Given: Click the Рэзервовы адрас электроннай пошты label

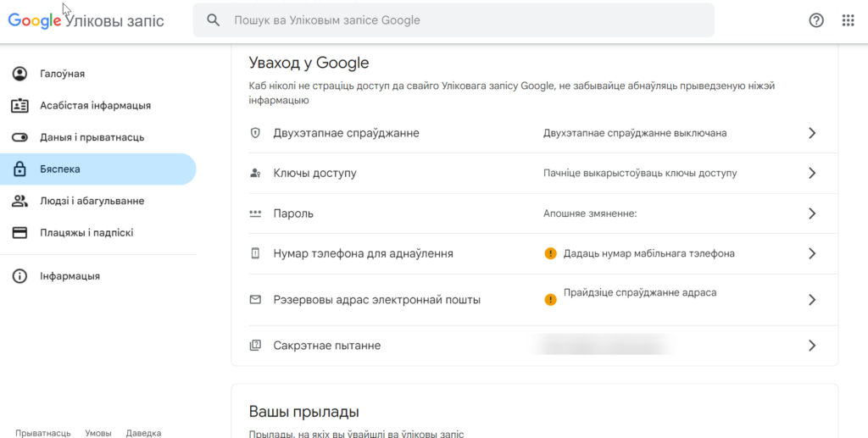Looking at the screenshot, I should coord(377,300).
